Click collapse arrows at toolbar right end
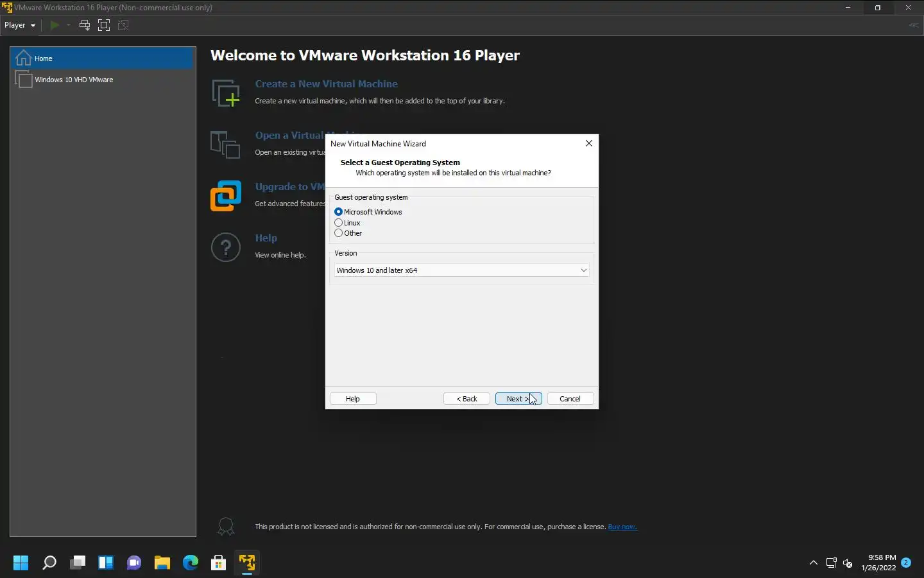924x578 pixels. (914, 25)
